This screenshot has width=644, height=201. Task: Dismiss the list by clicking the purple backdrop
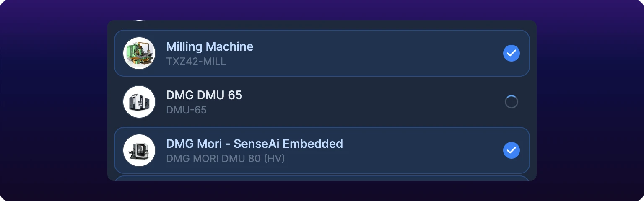54,100
